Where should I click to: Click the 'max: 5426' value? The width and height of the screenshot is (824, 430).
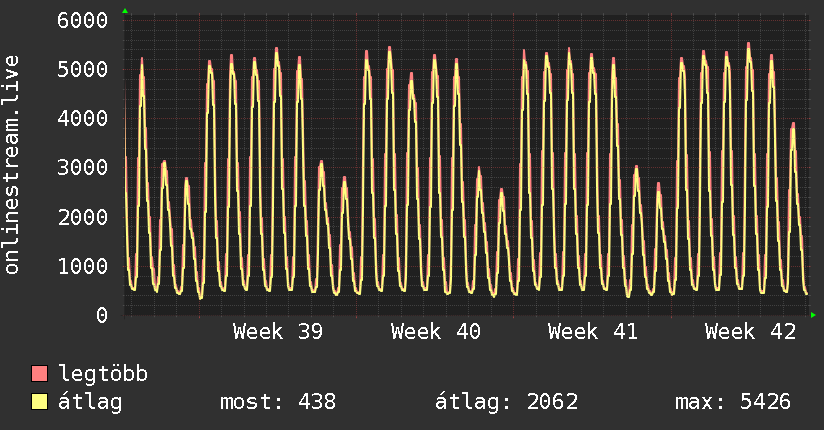point(733,402)
